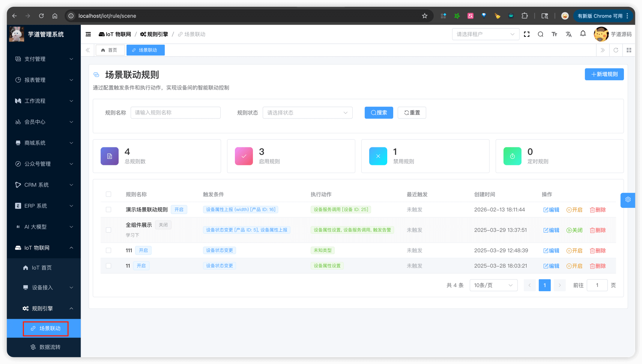Click the 搜索 search button

point(379,112)
